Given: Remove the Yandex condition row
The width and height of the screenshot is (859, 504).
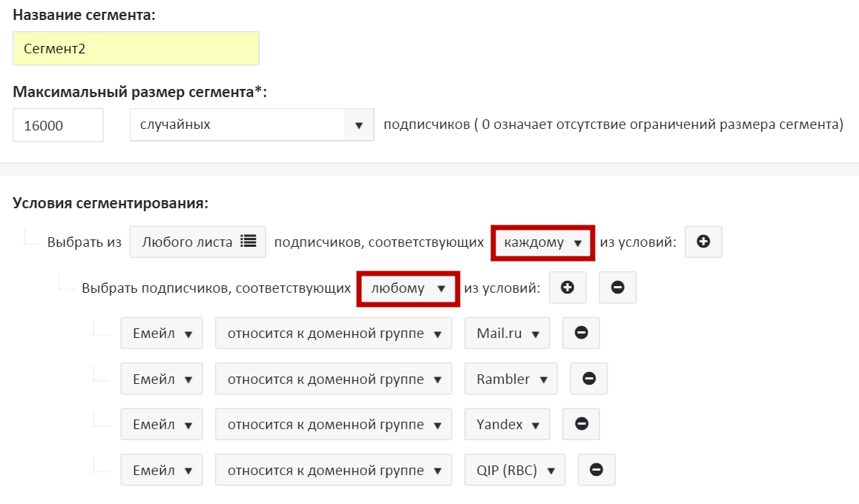Looking at the screenshot, I should point(581,425).
